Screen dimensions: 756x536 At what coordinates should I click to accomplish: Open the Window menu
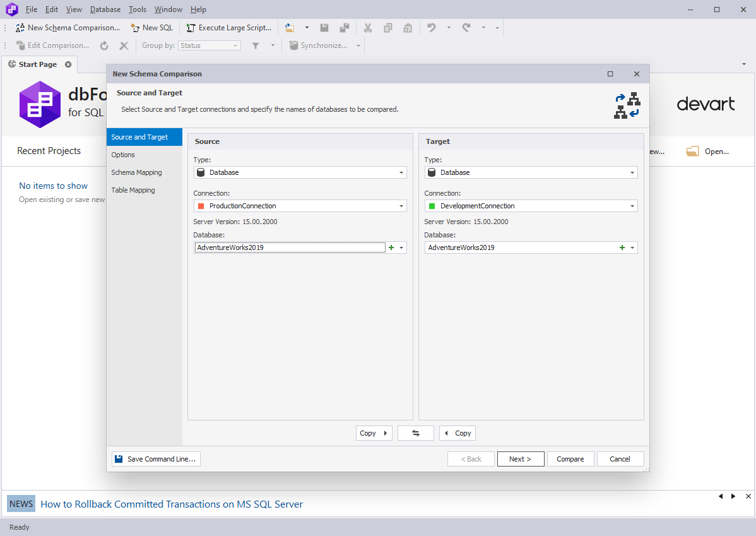pos(168,9)
